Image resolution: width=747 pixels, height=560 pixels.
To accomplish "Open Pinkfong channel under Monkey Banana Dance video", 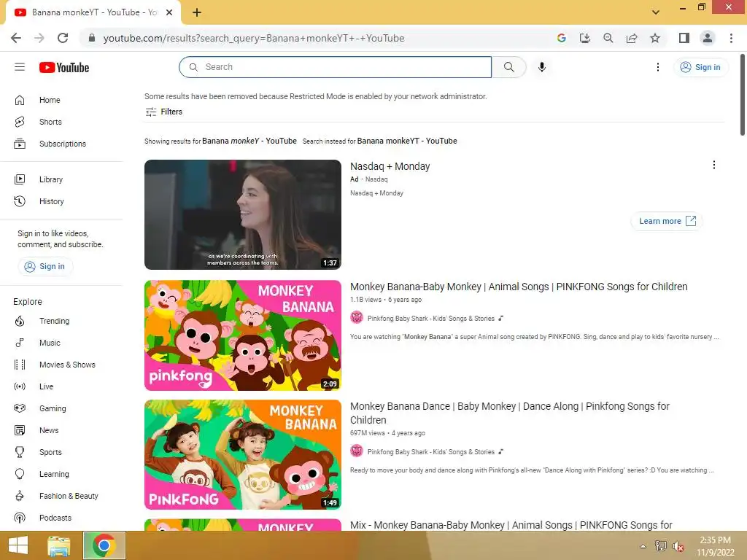I will pos(430,452).
